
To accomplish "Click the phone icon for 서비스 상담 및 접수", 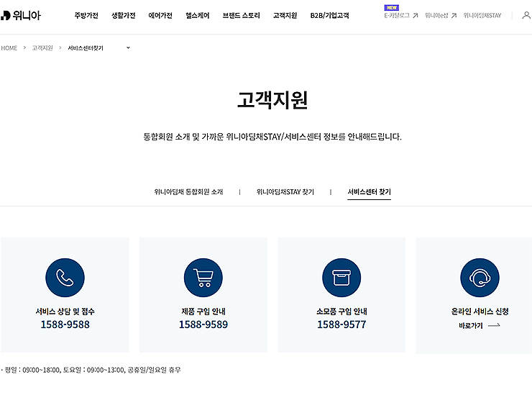I will 65,278.
